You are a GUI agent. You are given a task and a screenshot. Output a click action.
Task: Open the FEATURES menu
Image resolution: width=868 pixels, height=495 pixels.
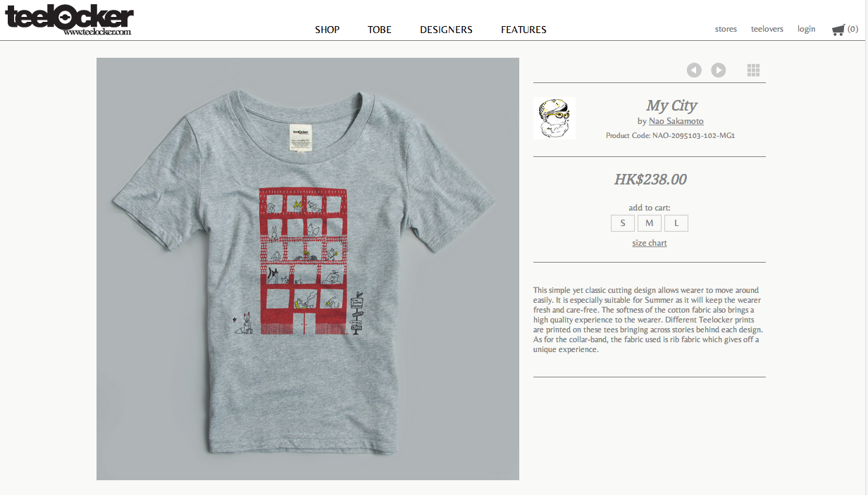523,30
